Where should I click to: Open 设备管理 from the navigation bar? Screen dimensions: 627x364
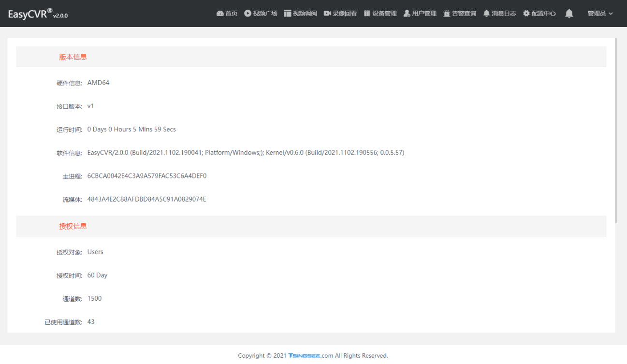(380, 14)
